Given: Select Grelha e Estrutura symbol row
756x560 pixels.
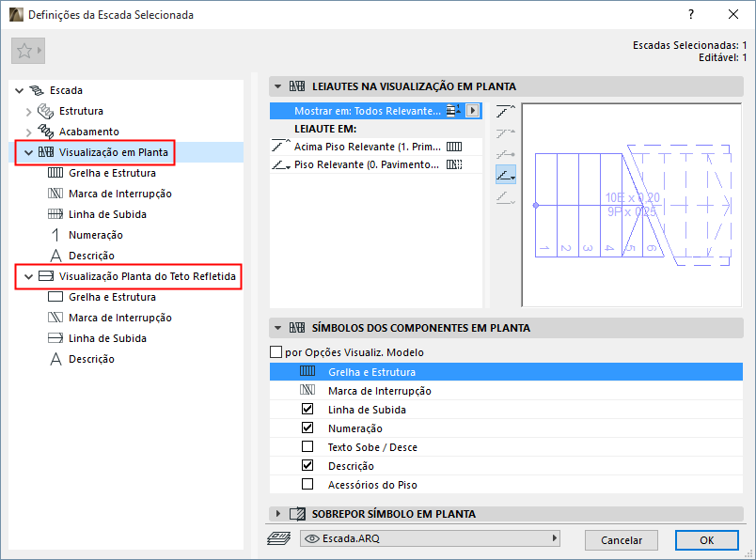Looking at the screenshot, I should click(506, 372).
